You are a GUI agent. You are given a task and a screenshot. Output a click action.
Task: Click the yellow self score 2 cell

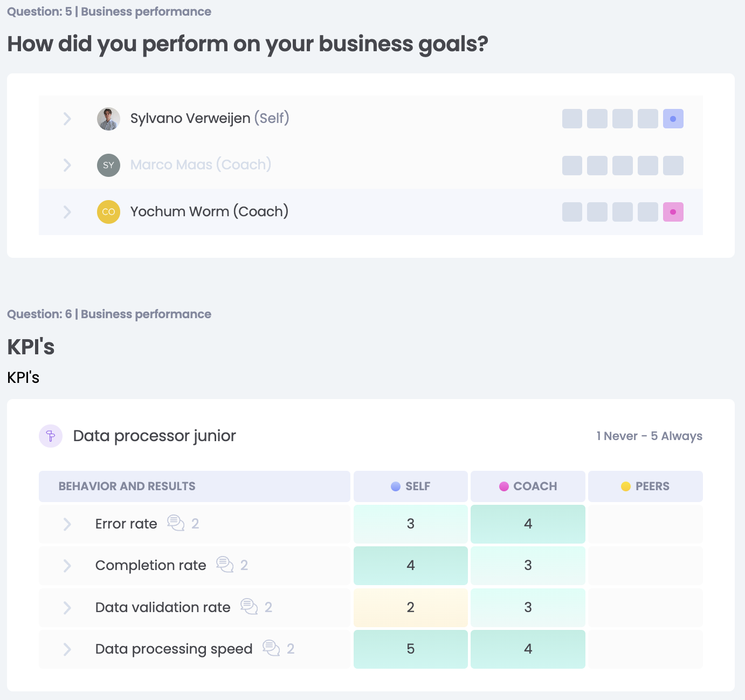click(411, 607)
